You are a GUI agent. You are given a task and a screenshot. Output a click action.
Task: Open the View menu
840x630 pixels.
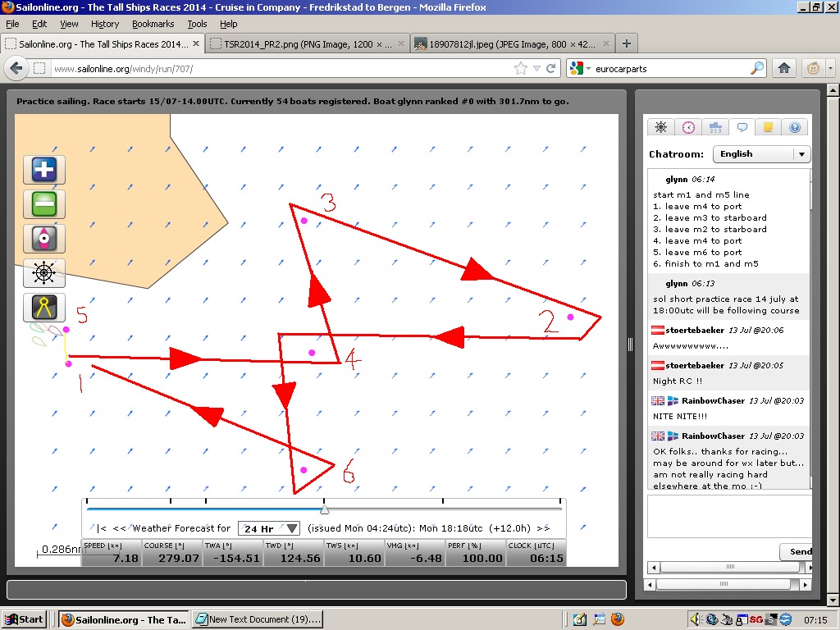coord(69,24)
